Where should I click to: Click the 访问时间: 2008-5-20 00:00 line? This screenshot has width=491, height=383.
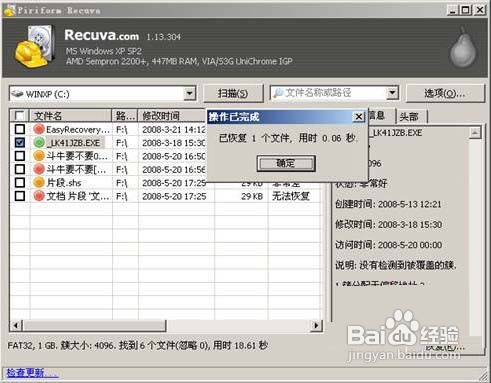point(388,245)
